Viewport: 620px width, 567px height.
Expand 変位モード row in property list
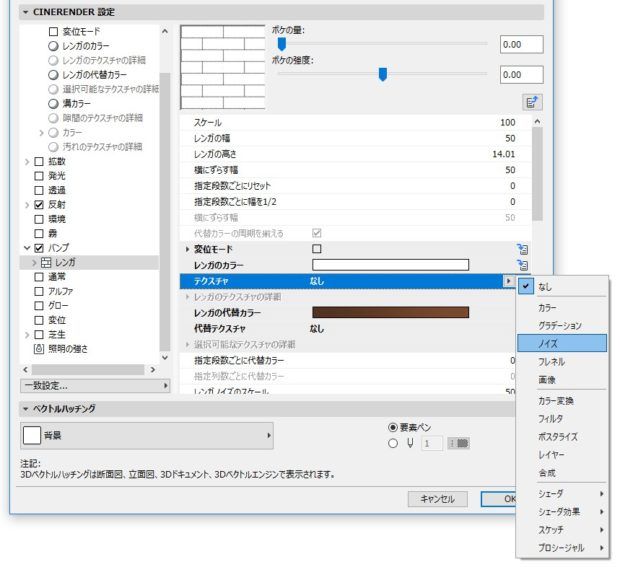187,249
